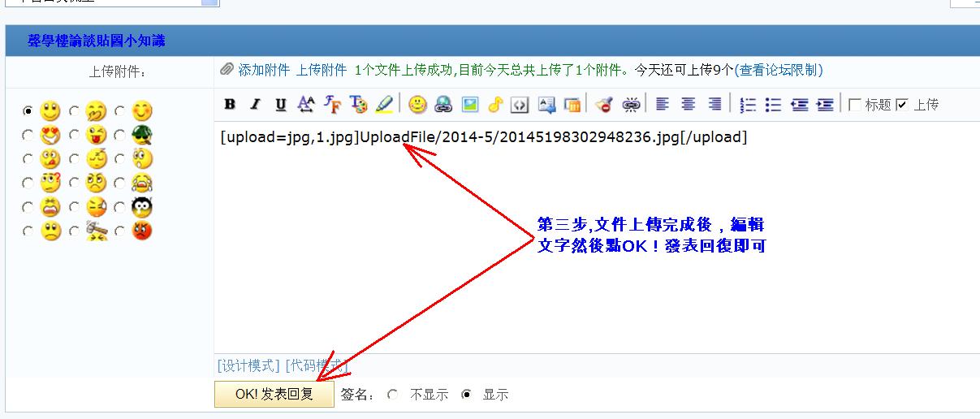The image size is (980, 419).
Task: Uncheck the 上传 checkbox
Action: click(x=902, y=104)
